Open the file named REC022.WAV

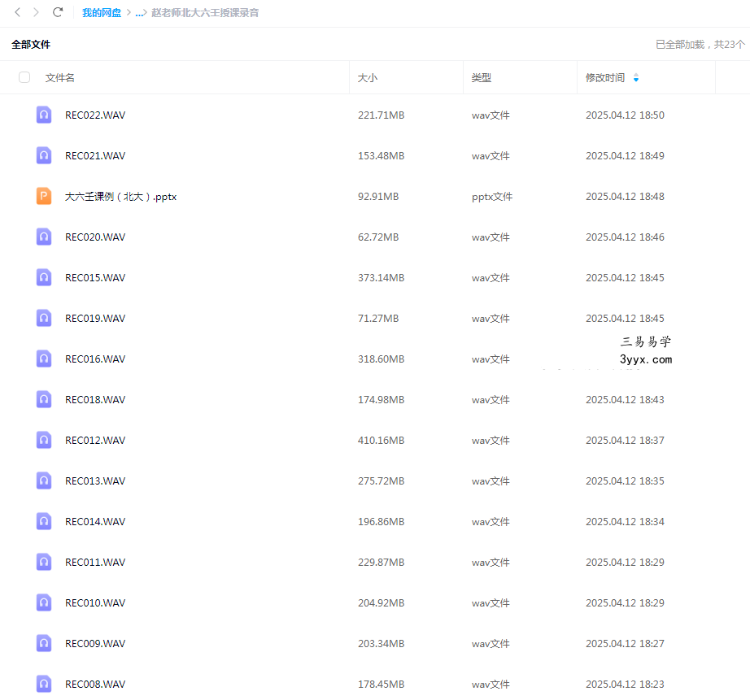[95, 115]
